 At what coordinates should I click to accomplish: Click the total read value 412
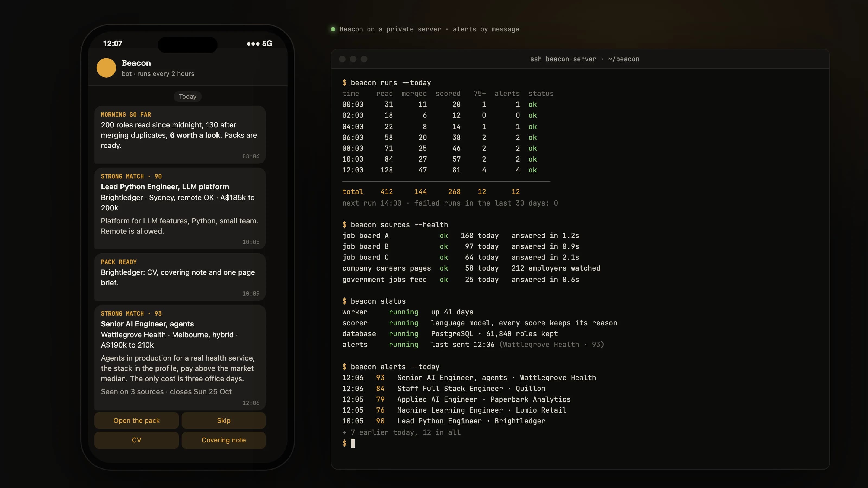(387, 192)
